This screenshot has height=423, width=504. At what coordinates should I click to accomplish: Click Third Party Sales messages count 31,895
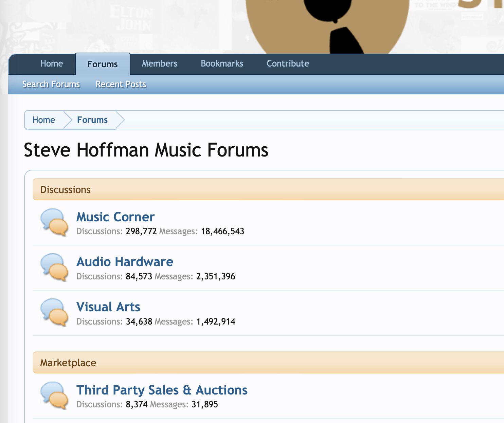205,405
